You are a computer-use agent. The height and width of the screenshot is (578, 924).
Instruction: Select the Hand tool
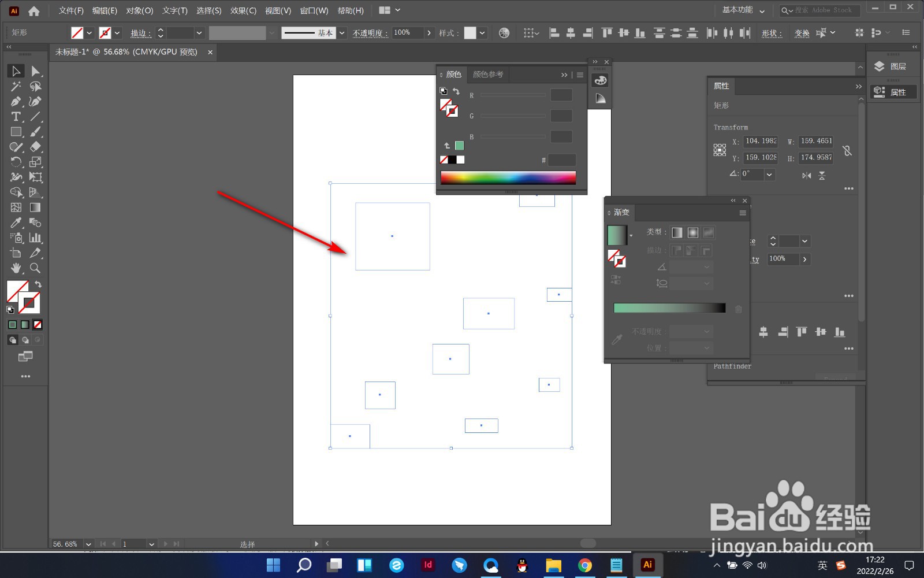pyautogui.click(x=16, y=268)
